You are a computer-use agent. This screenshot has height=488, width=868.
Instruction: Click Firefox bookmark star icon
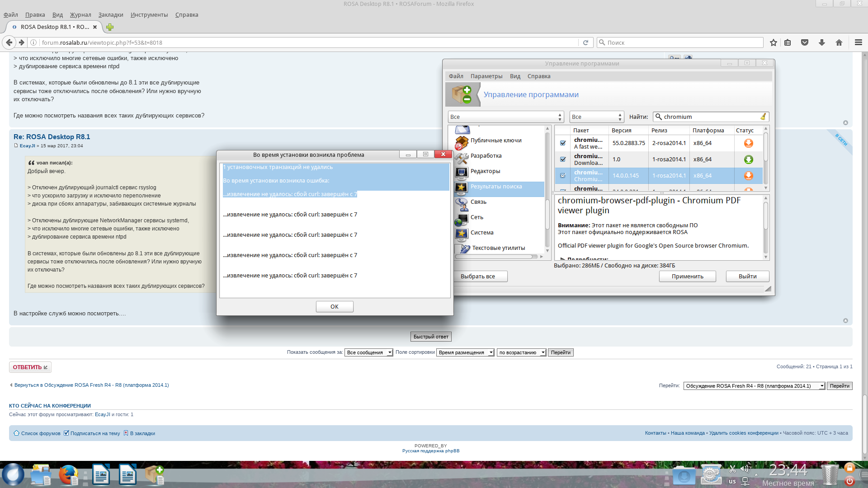coord(774,42)
